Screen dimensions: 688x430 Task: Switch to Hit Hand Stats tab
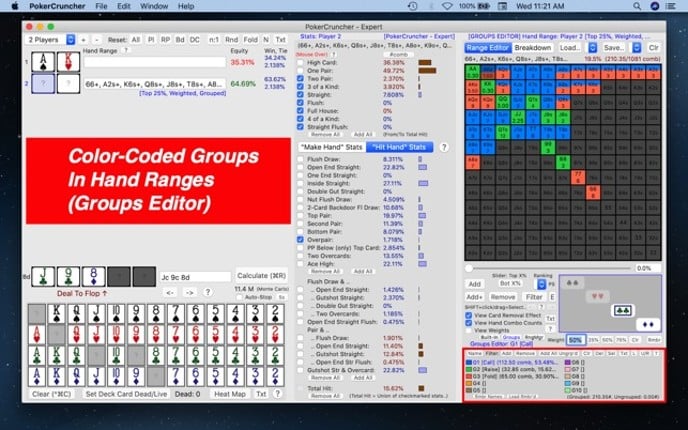coord(399,147)
